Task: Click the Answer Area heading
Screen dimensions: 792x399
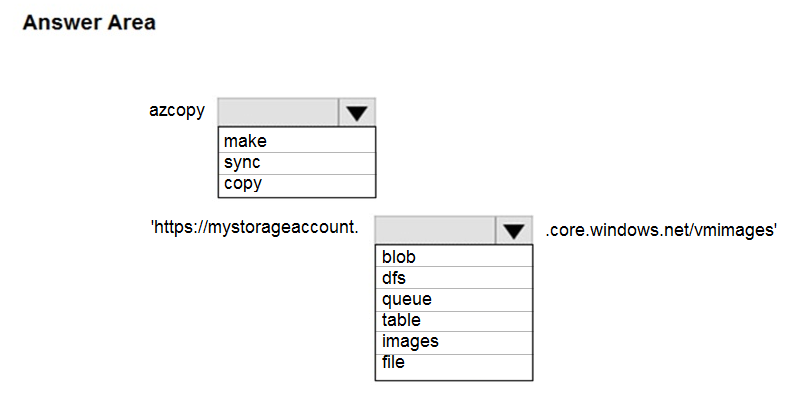Action: tap(89, 23)
